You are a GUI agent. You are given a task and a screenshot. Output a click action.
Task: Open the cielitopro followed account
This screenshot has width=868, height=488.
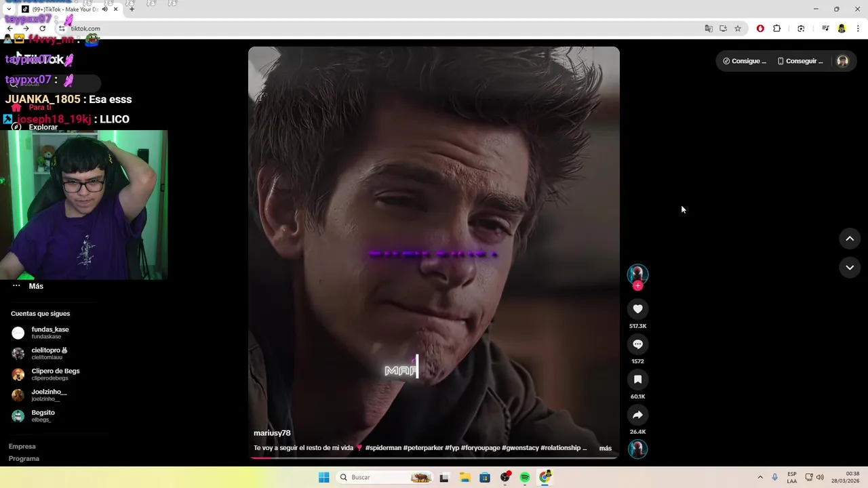click(x=50, y=353)
